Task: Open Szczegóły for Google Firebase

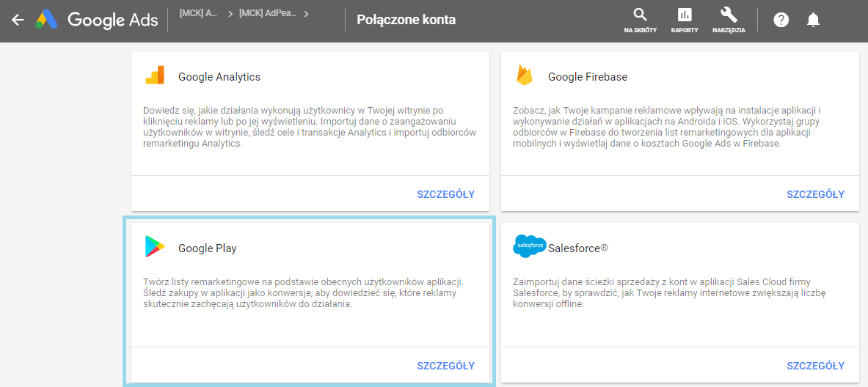Action: 815,194
